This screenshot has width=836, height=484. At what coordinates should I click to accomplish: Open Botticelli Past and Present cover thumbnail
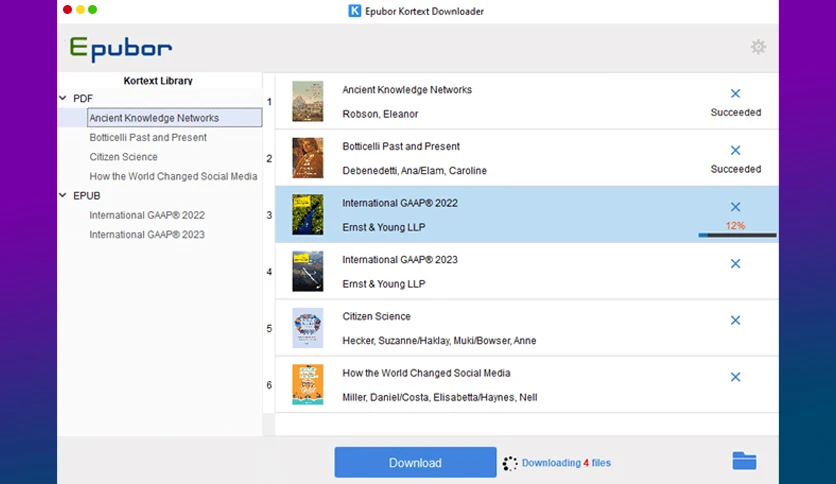coord(308,158)
